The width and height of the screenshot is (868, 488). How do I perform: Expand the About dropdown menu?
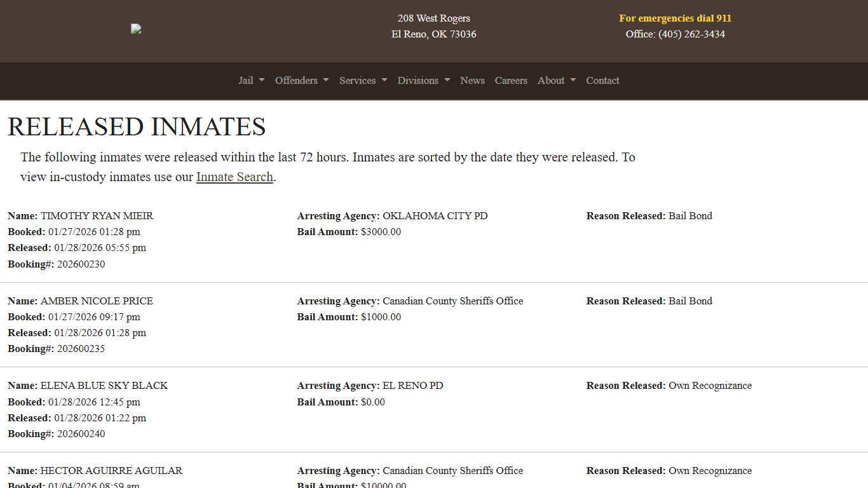tap(556, 81)
